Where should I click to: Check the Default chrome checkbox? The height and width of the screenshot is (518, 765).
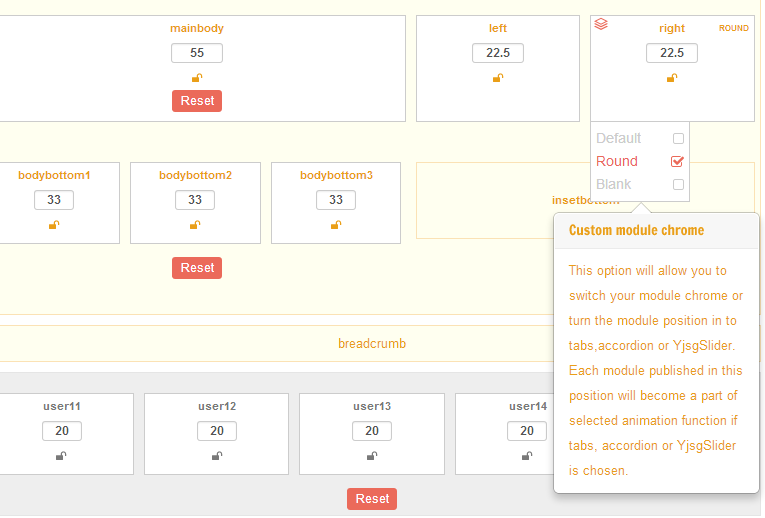tap(678, 139)
